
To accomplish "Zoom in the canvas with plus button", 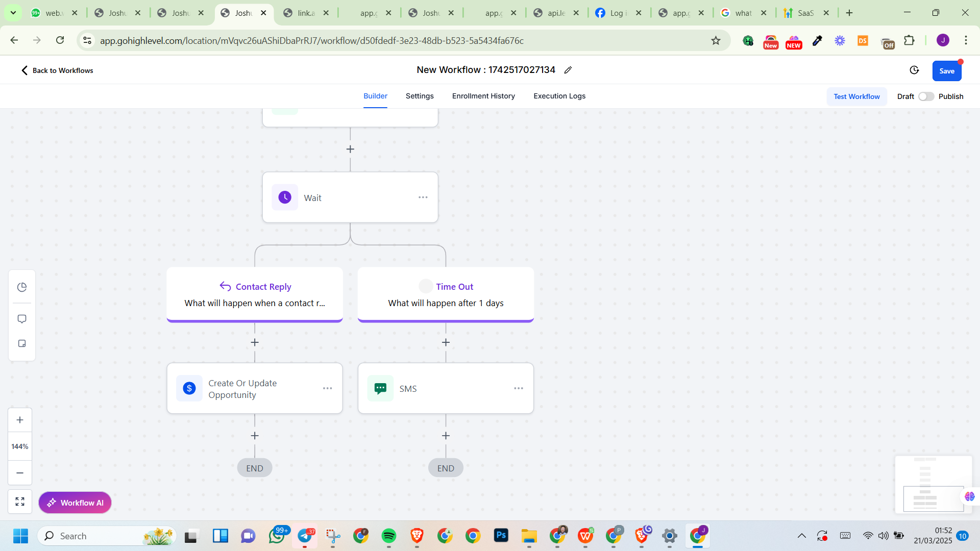I will (20, 420).
